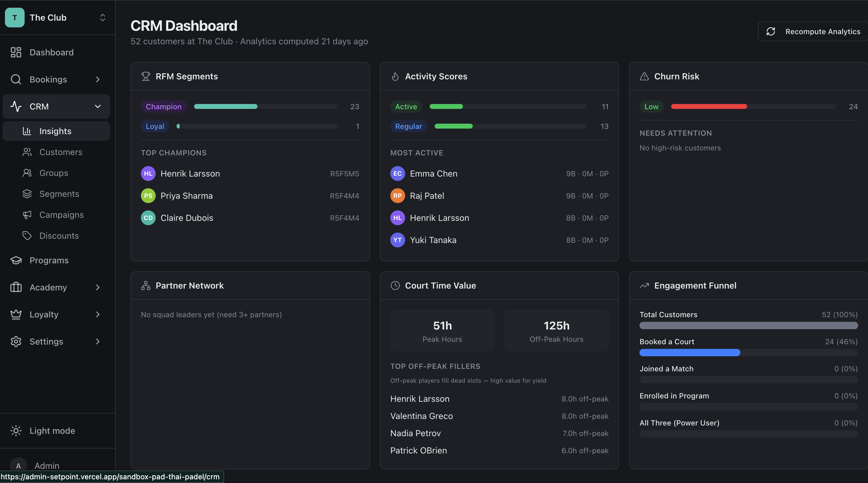The height and width of the screenshot is (483, 868).
Task: Click the Partner Network nodes icon
Action: pos(145,285)
